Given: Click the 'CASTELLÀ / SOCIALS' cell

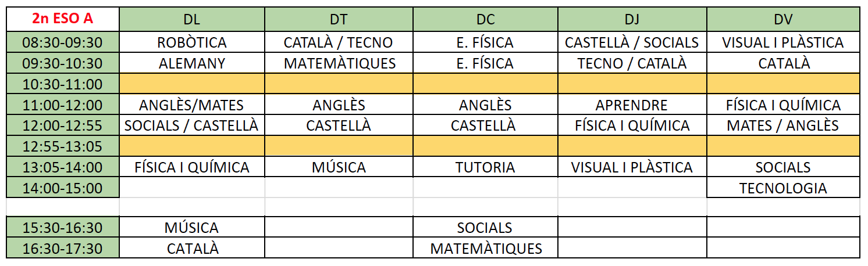Looking at the screenshot, I should point(632,42).
